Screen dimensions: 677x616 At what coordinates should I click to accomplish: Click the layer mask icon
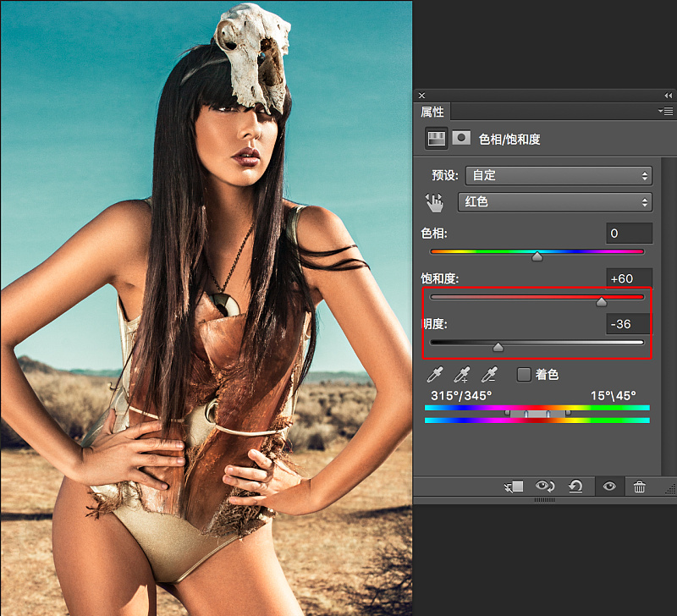461,138
